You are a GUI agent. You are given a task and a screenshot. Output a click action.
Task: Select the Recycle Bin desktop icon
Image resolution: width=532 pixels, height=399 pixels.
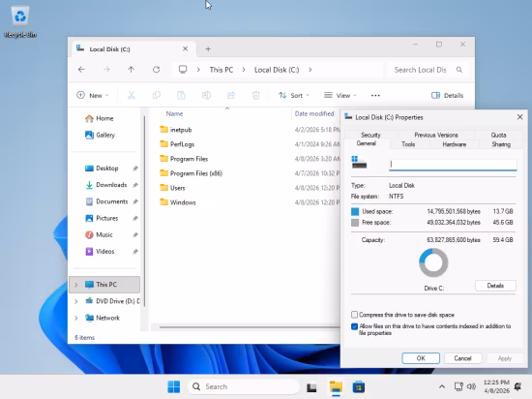point(20,21)
